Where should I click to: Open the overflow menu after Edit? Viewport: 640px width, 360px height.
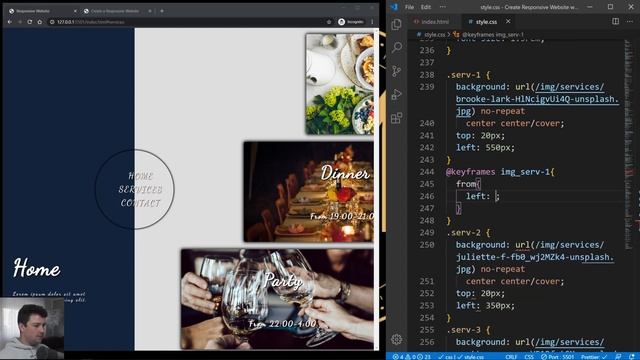pos(442,7)
